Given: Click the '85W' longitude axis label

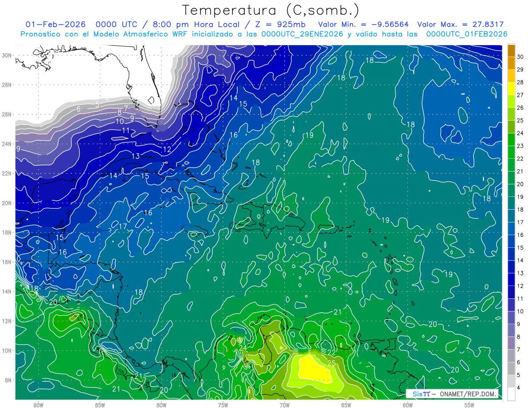Looking at the screenshot, I should point(100,405).
